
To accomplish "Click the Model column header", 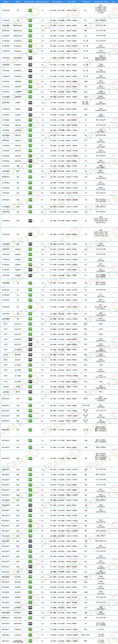I will [18, 2].
